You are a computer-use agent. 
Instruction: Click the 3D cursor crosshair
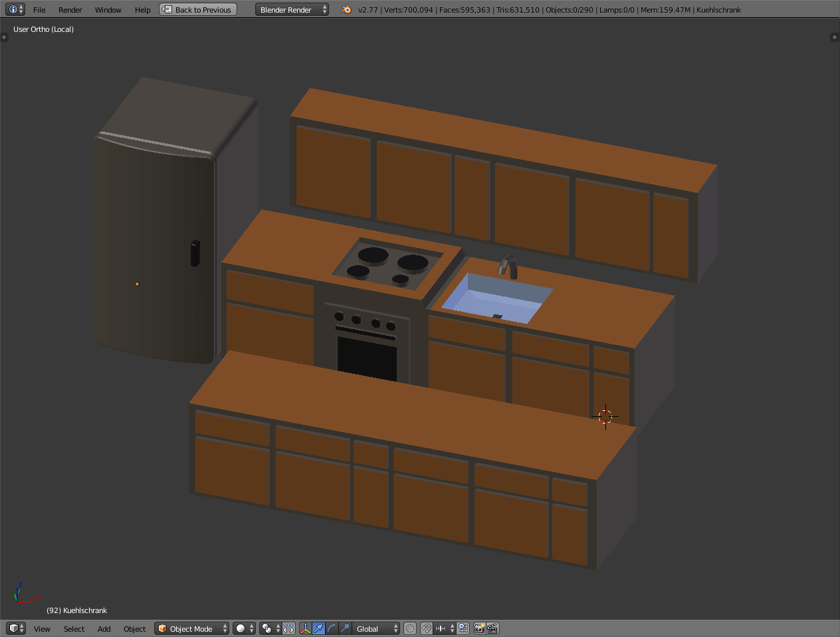pos(605,417)
